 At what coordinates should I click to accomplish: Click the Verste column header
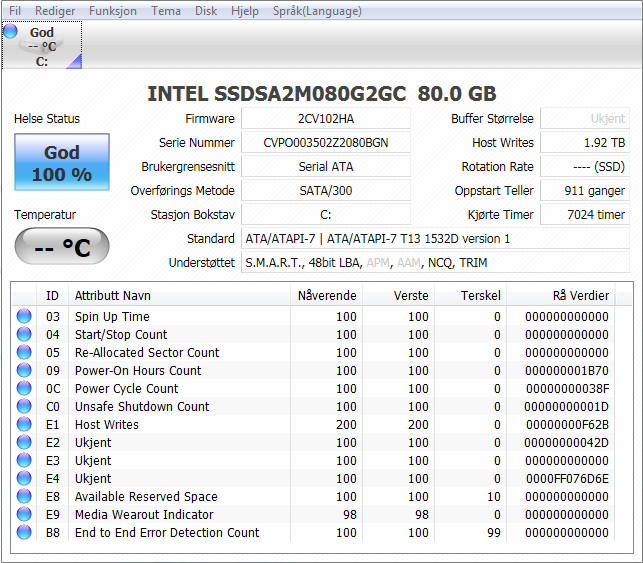pyautogui.click(x=399, y=295)
